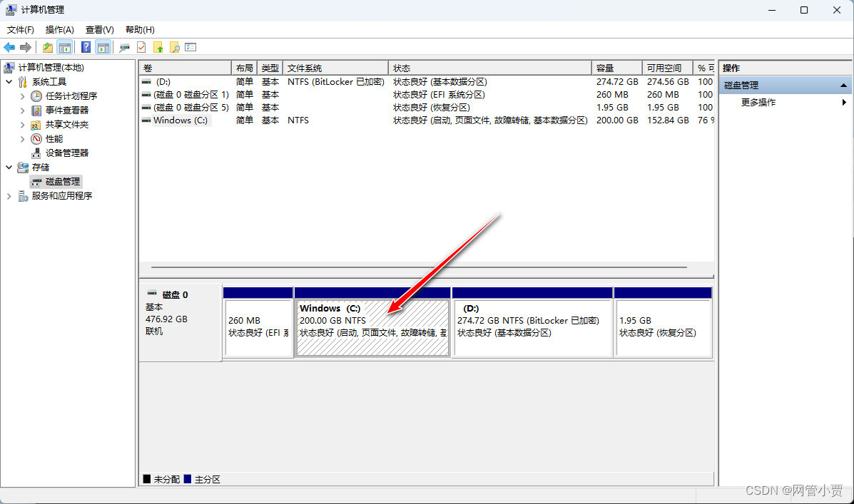Toggle the Show/Hide Console Tree icon

point(65,47)
